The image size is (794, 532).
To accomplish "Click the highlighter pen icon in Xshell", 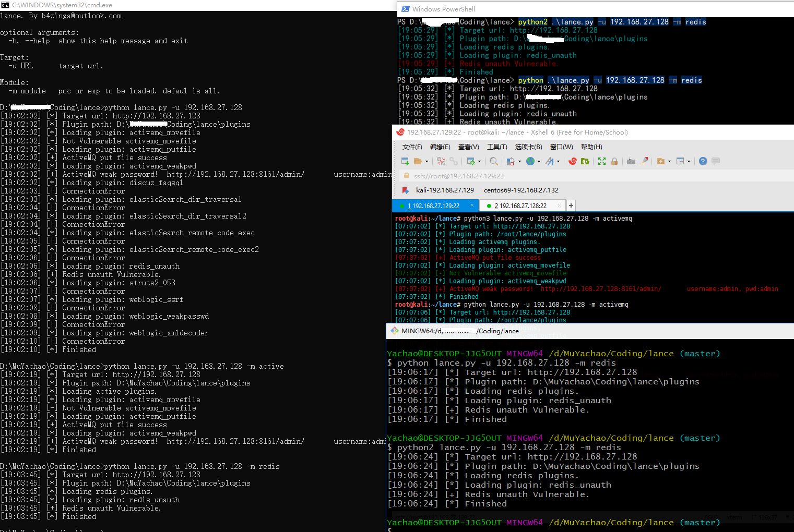I will click(x=644, y=161).
